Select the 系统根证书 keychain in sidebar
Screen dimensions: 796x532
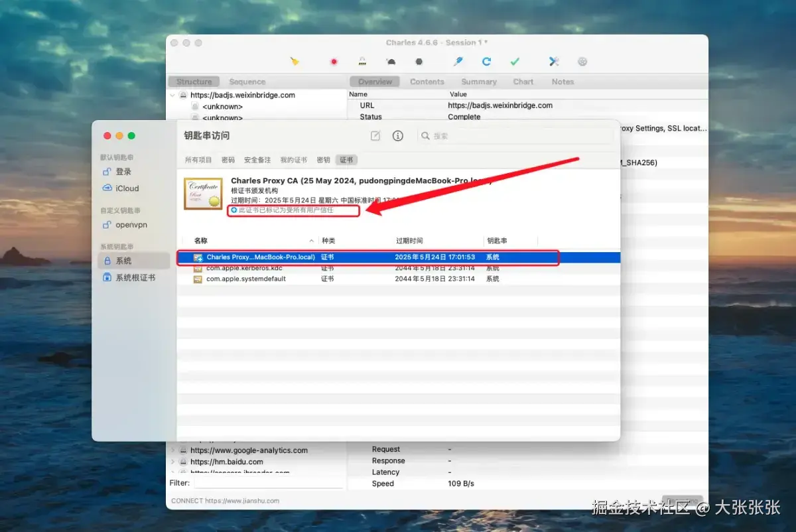tap(129, 278)
